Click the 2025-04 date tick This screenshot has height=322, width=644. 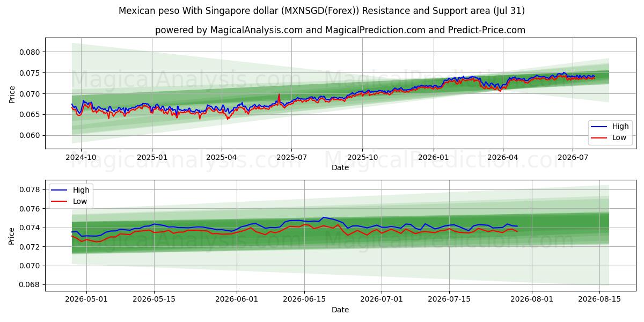[222, 157]
